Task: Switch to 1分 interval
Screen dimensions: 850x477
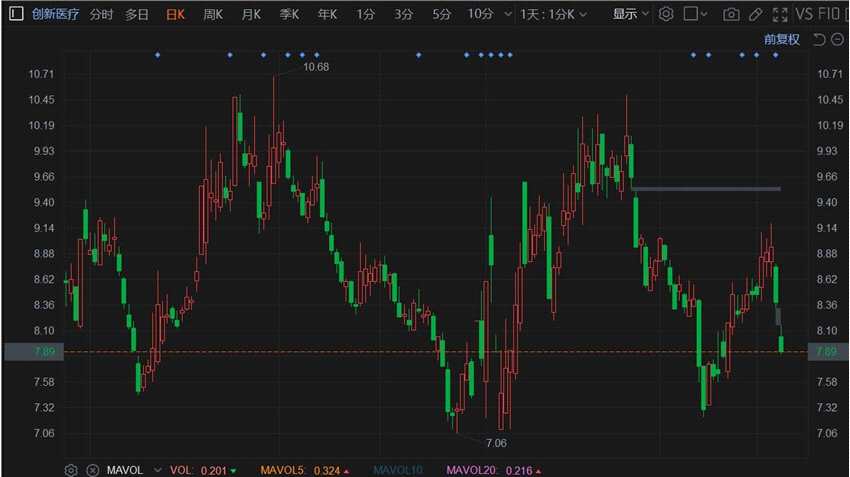Action: 365,15
